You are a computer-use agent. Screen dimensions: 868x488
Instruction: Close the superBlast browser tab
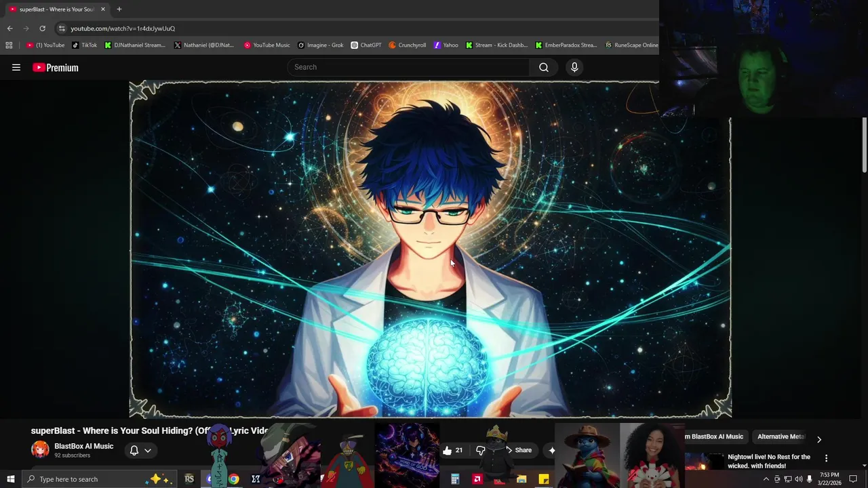pyautogui.click(x=102, y=9)
